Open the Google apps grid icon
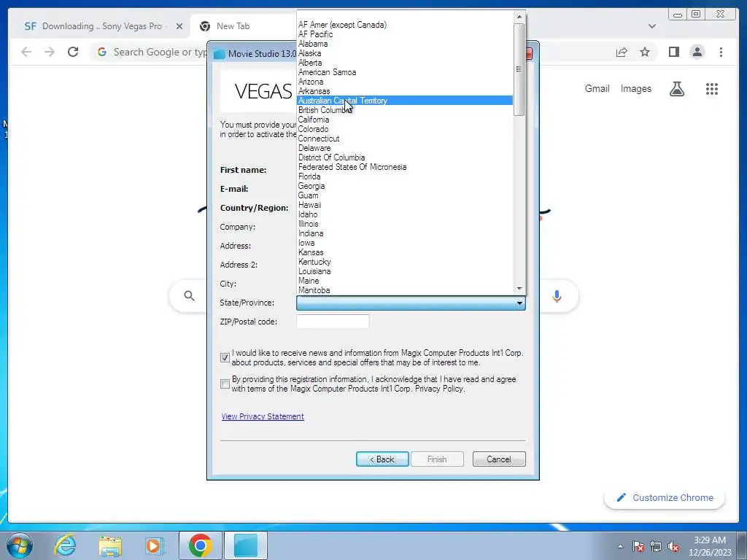The image size is (747, 560). (x=712, y=88)
